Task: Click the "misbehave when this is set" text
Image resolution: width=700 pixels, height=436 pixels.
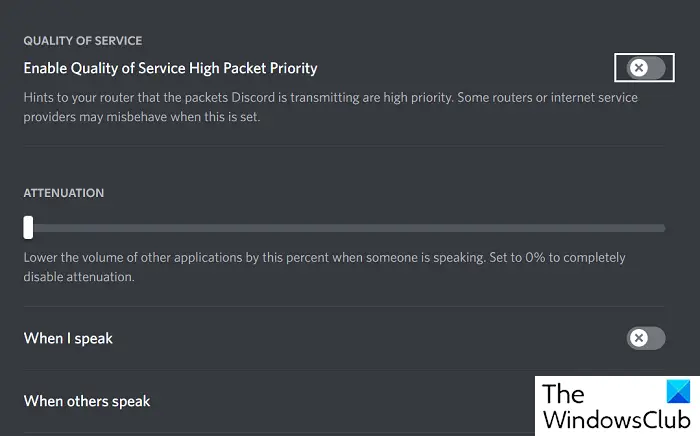Action: coord(183,117)
